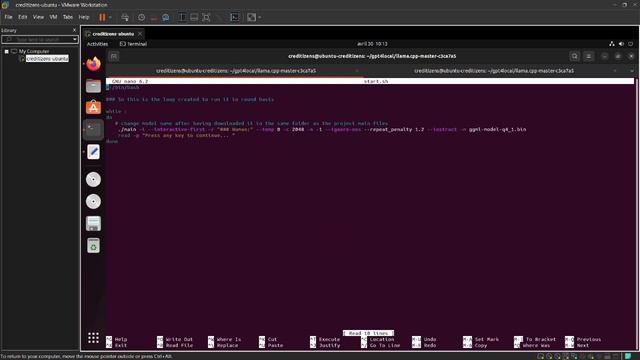Open the File menu
This screenshot has width=640, height=360.
click(x=9, y=17)
